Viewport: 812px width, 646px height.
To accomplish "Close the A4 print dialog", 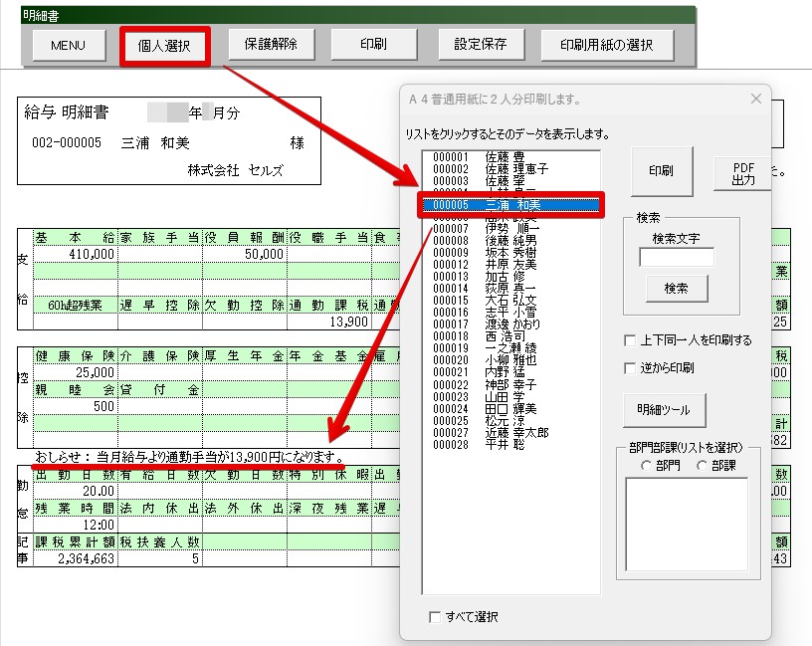I will pyautogui.click(x=755, y=99).
